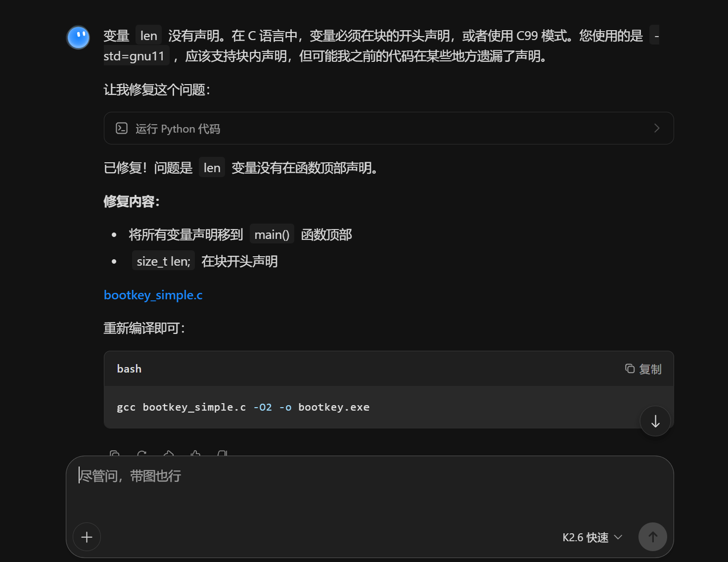Screen dimensions: 728x562
Task: Click the copy icon in the bash block header
Action: 630,369
